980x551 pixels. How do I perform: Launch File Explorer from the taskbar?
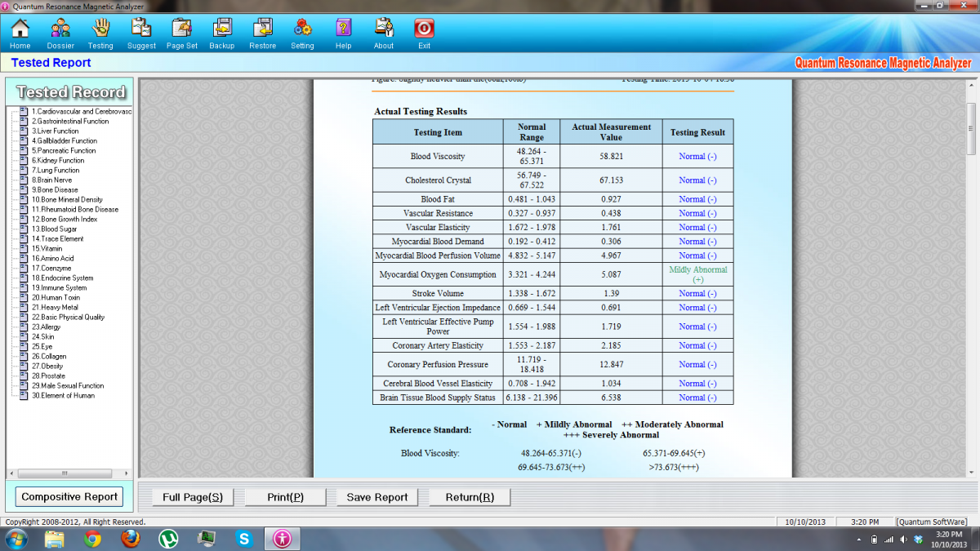54,539
